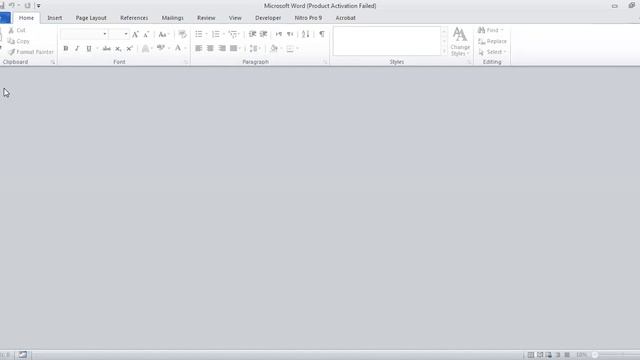Viewport: 640px width, 360px height.
Task: Select Web Layout view in status bar
Action: point(549,355)
